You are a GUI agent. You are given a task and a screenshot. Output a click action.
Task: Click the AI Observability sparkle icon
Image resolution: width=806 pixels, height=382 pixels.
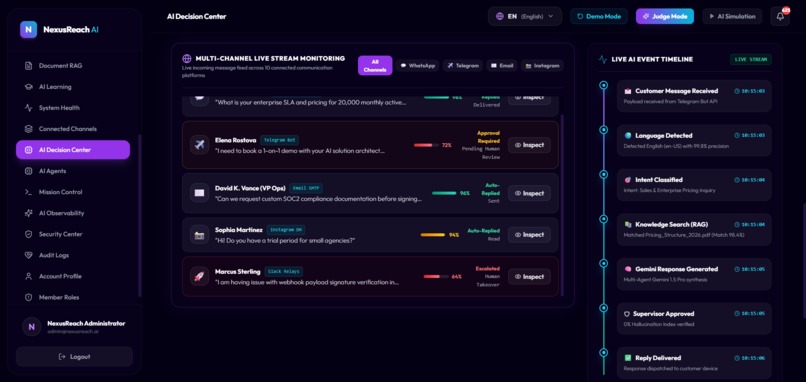coord(29,213)
